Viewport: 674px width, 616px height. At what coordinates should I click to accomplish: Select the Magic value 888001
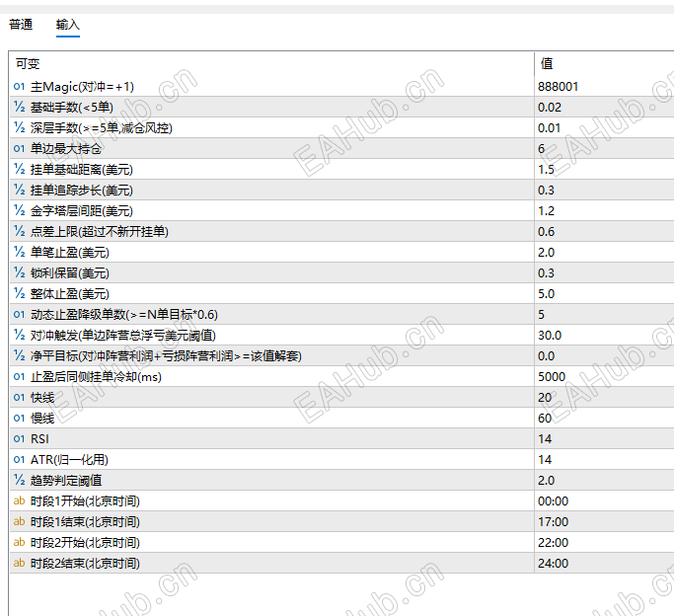558,87
